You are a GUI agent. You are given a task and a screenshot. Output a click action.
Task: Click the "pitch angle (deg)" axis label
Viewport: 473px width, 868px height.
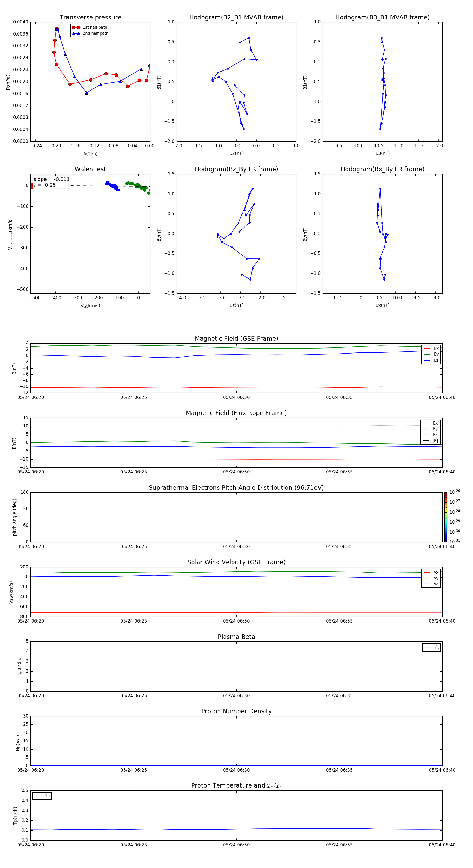(x=14, y=517)
